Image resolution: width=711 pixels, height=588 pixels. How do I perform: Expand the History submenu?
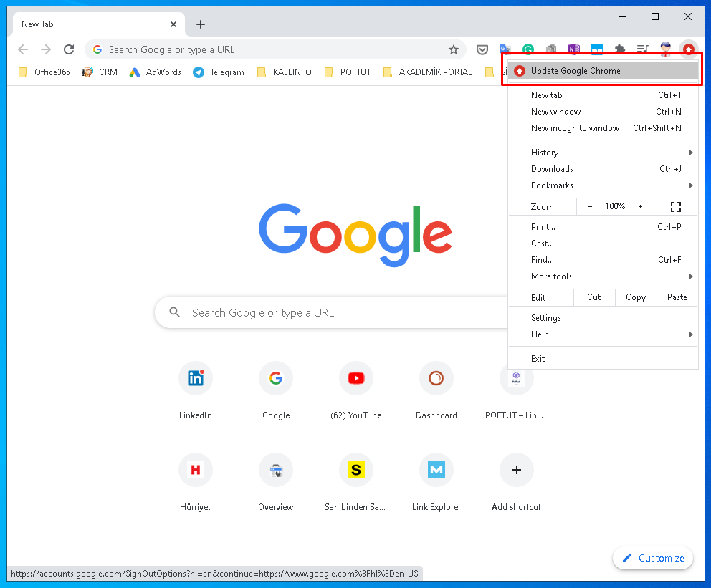(603, 153)
